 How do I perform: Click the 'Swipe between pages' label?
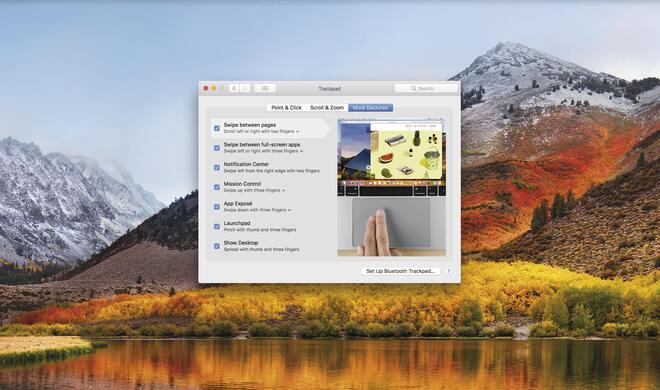(x=250, y=125)
